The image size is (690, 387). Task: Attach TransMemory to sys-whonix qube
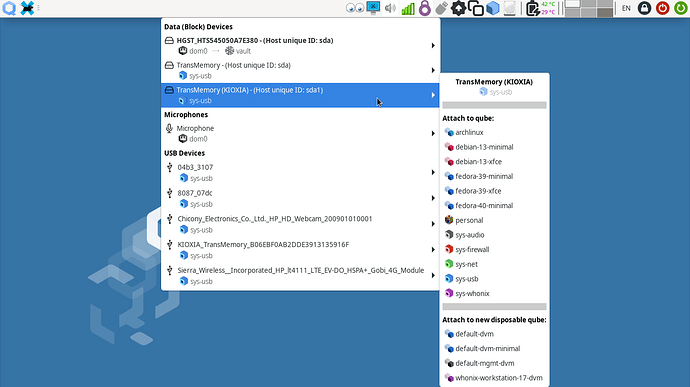click(494, 294)
